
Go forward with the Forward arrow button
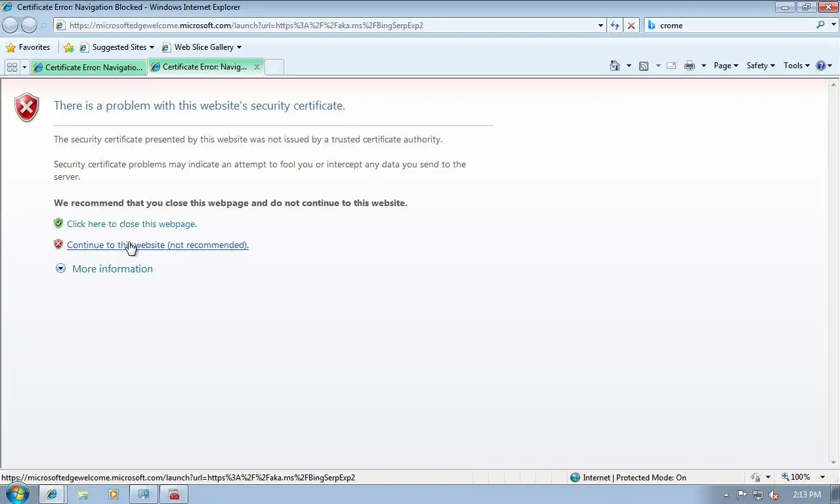coord(29,25)
